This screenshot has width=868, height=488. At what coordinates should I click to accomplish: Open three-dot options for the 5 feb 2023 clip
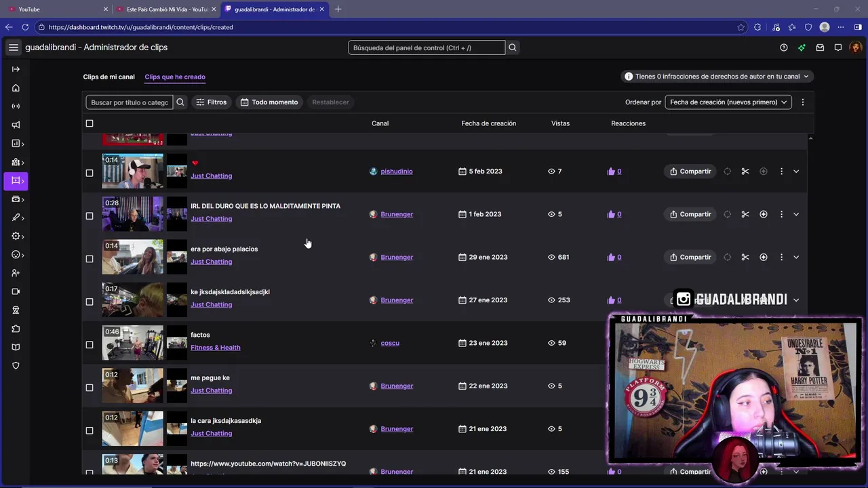coord(781,171)
